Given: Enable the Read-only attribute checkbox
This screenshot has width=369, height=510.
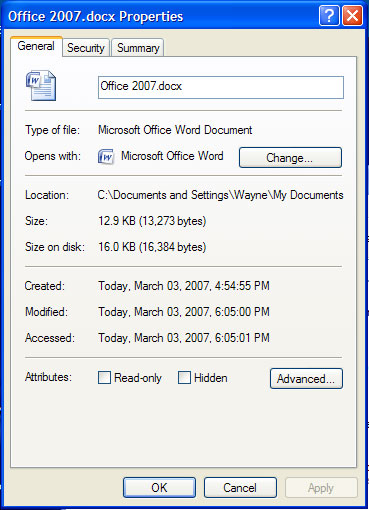Looking at the screenshot, I should [104, 378].
